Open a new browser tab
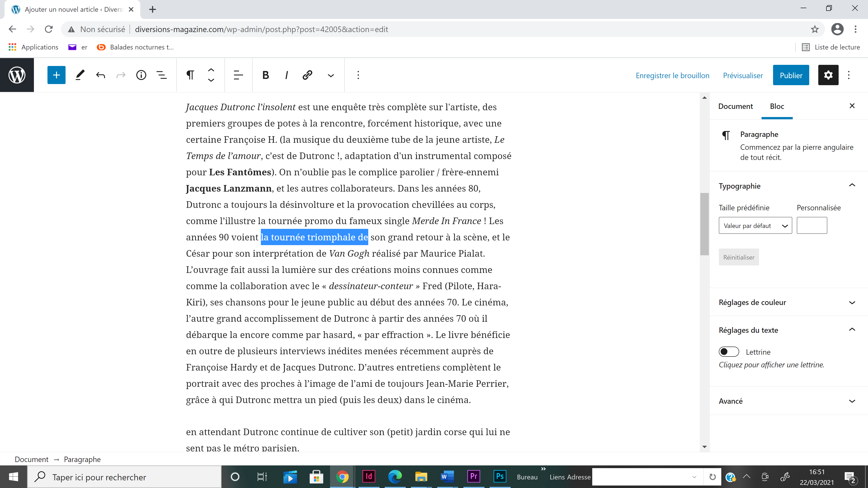The image size is (868, 488). click(x=152, y=9)
